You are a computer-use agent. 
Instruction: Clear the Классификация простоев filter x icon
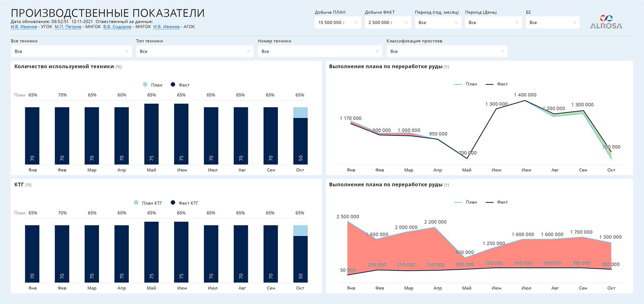coord(502,52)
